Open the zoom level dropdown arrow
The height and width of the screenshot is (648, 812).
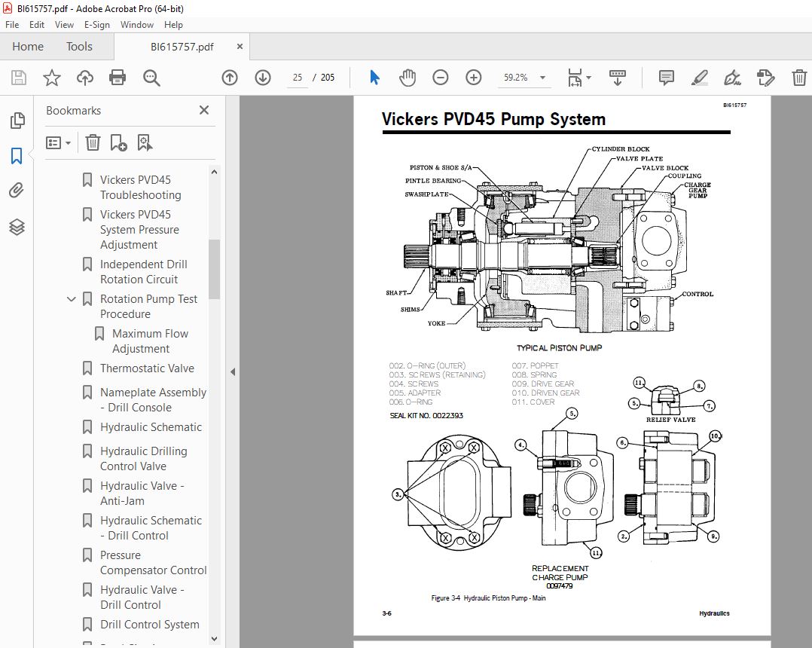(542, 78)
